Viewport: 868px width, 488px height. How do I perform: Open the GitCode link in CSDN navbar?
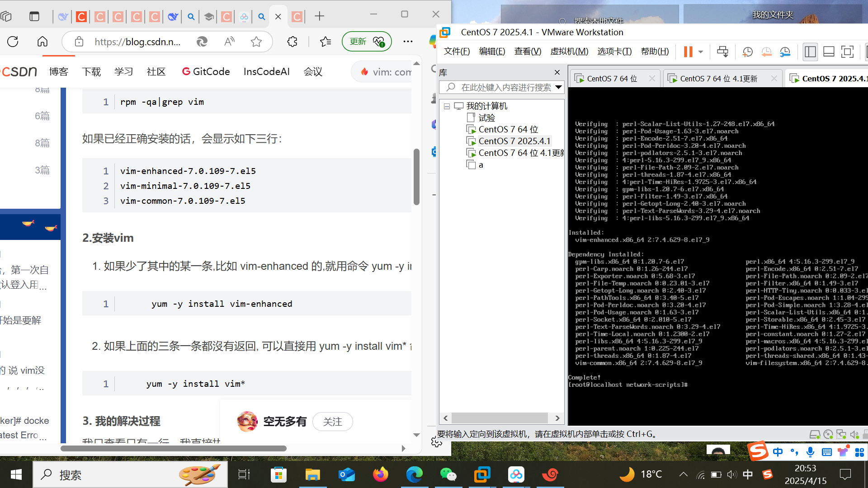pos(206,71)
